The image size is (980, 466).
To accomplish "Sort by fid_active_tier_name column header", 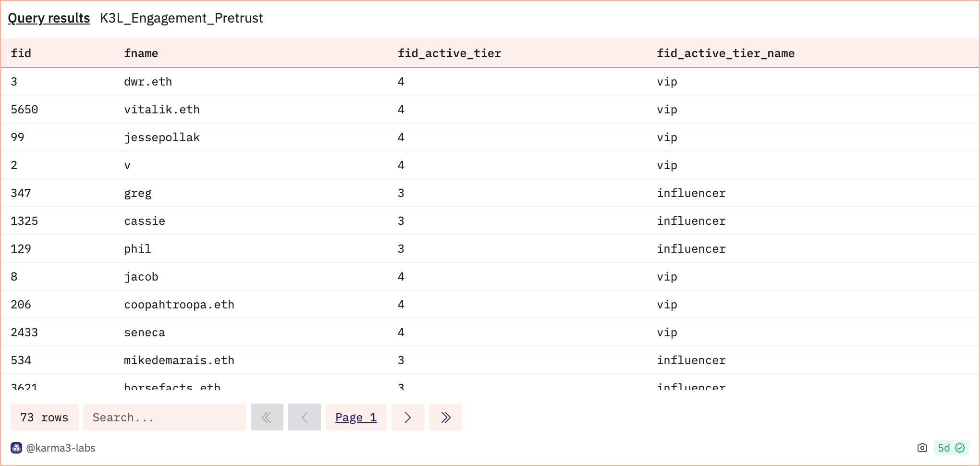I will (725, 53).
